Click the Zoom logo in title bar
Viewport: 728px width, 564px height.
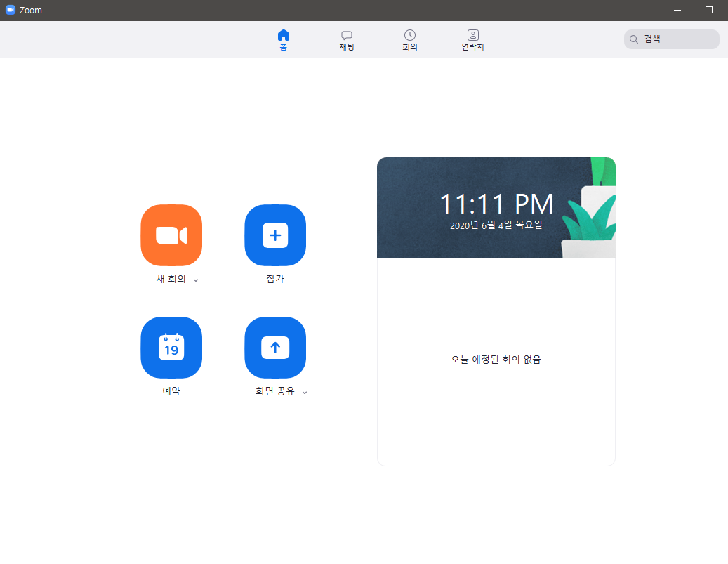point(11,10)
